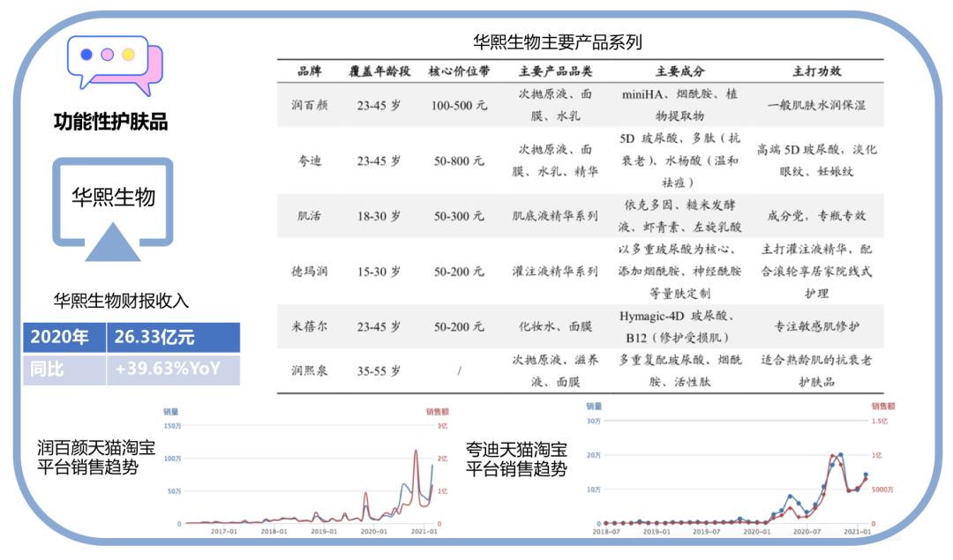Switch to the 主打功效 column header
Screen dimensions: 953x560
pos(817,69)
